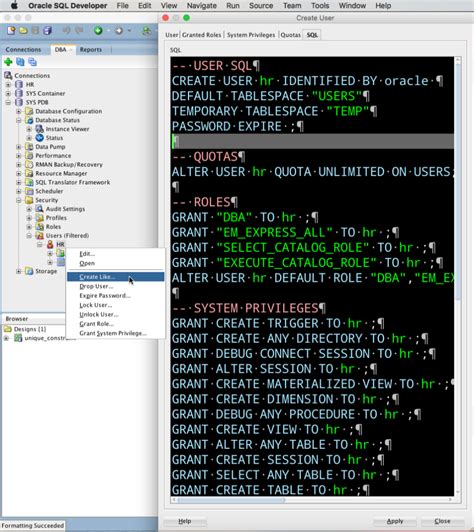Click the Data Pump icon
This screenshot has height=532, width=474.
pos(29,147)
